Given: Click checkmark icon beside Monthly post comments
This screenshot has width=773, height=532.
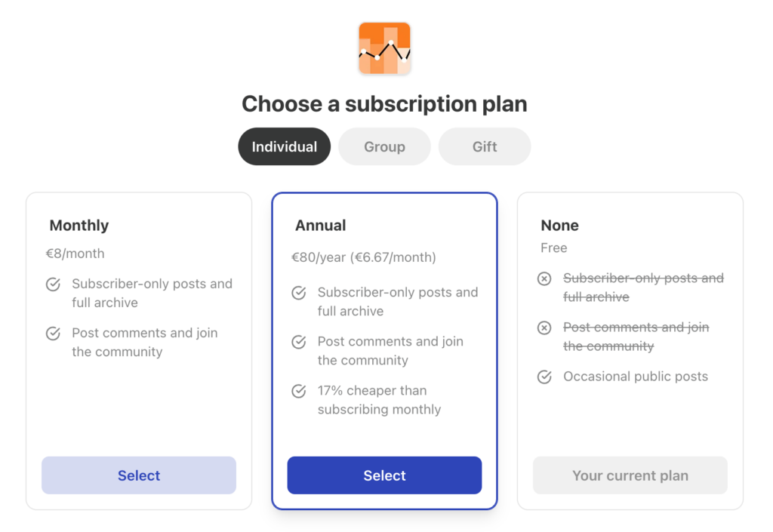Looking at the screenshot, I should [53, 334].
